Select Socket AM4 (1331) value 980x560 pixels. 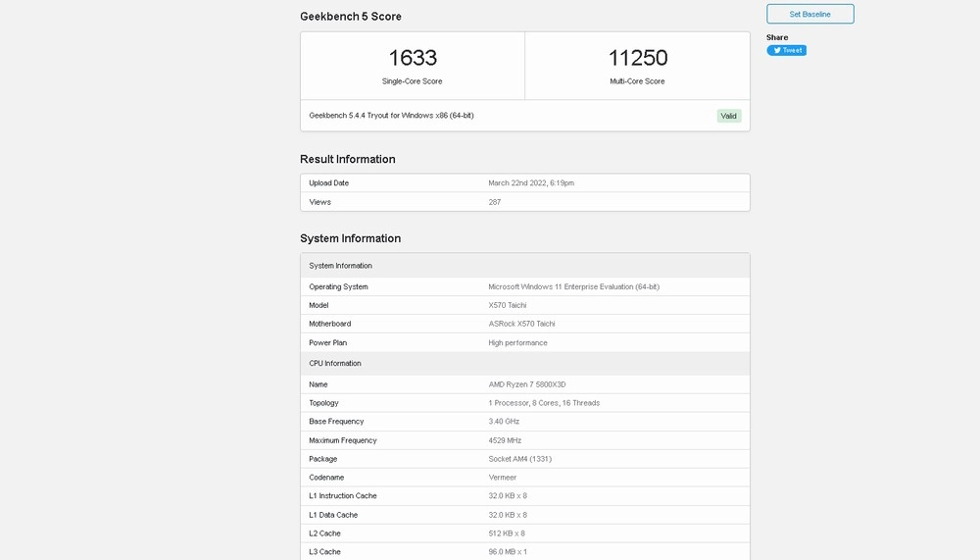[520, 459]
